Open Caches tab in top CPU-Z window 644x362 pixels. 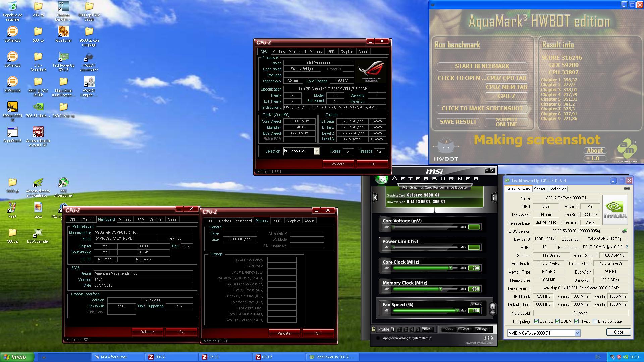click(x=279, y=52)
